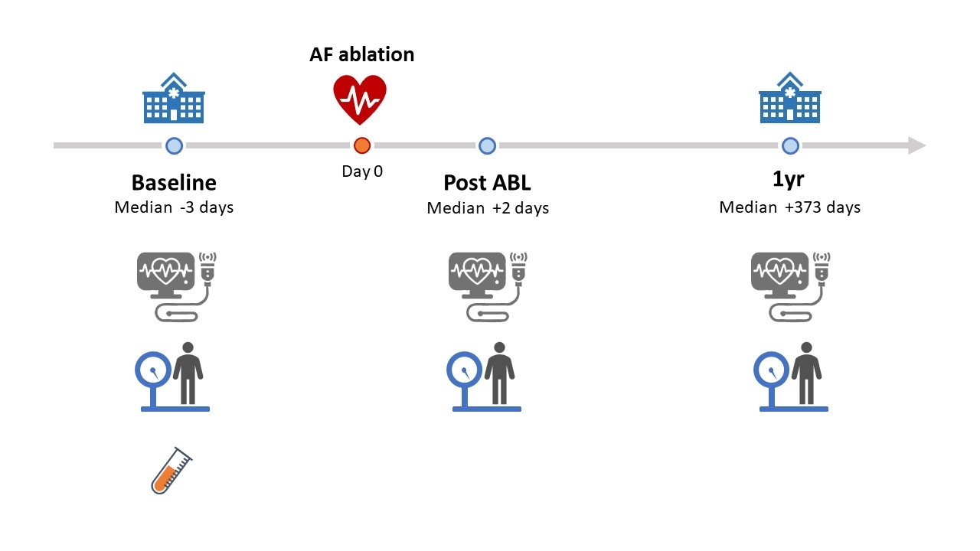The width and height of the screenshot is (980, 551).
Task: Click the Post ABL timeline marker dot
Action: click(487, 145)
